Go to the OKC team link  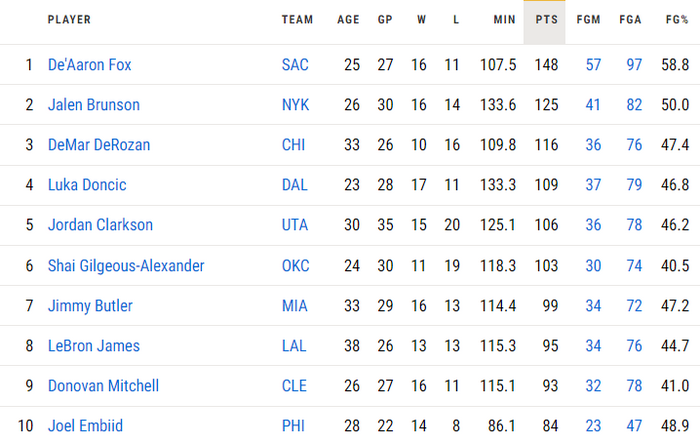[296, 266]
